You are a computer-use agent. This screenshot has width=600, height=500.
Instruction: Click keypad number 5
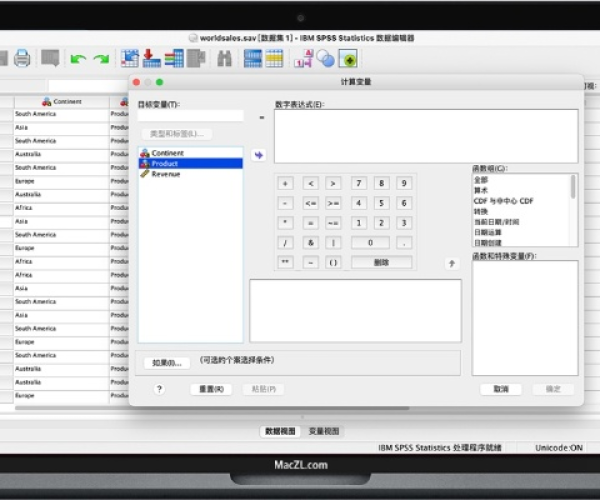click(381, 203)
